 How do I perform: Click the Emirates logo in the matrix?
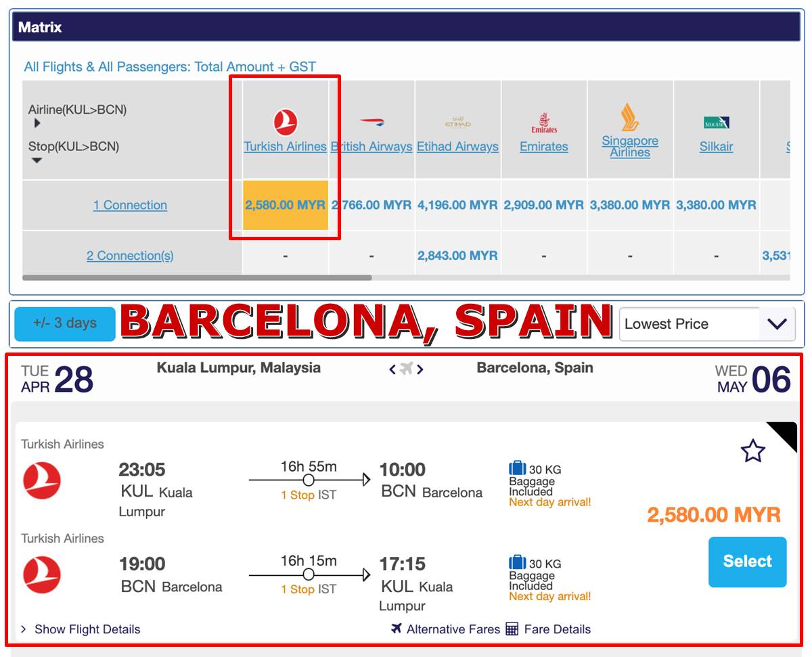(x=544, y=122)
